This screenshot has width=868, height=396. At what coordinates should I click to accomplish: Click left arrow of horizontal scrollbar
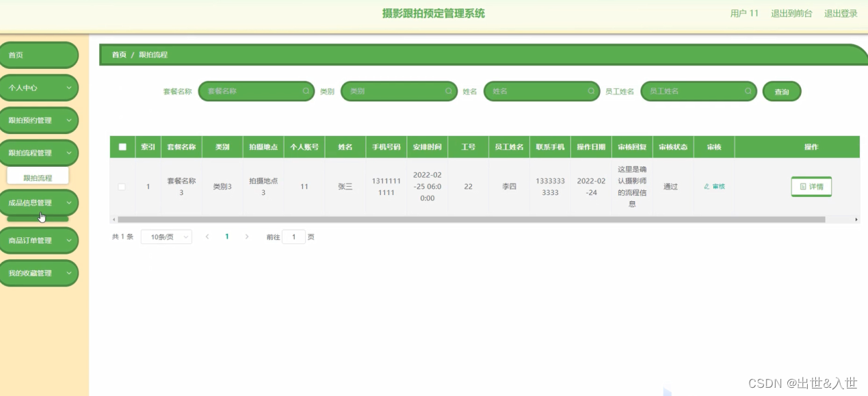click(x=114, y=220)
